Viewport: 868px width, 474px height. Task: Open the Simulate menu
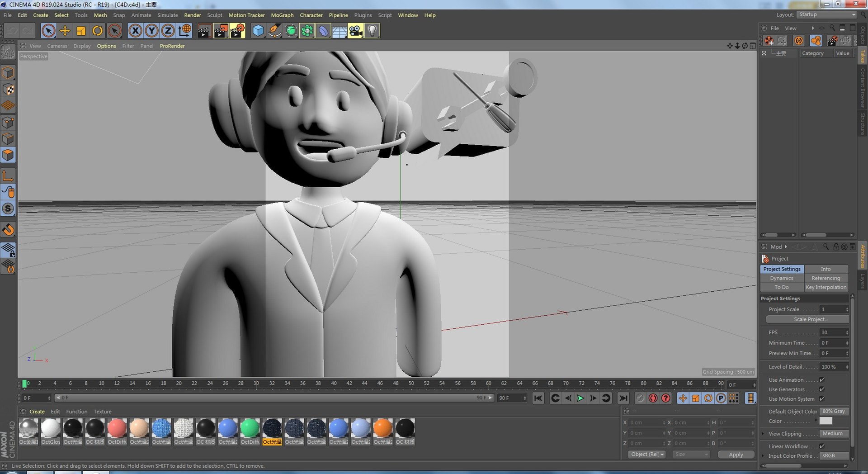(168, 15)
